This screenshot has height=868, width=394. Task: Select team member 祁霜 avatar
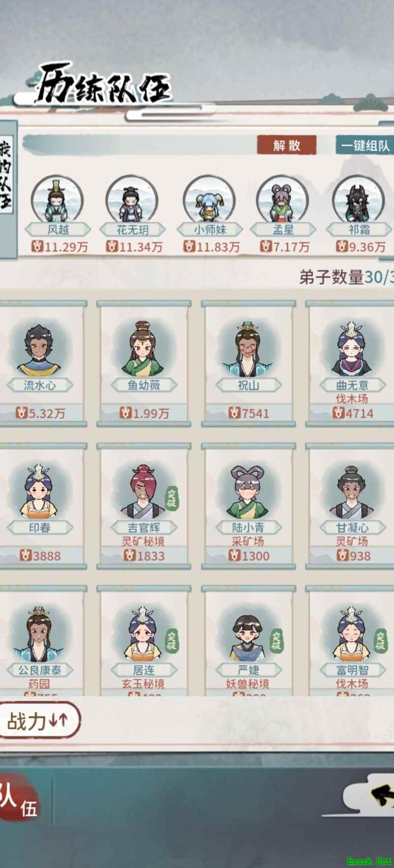click(358, 200)
